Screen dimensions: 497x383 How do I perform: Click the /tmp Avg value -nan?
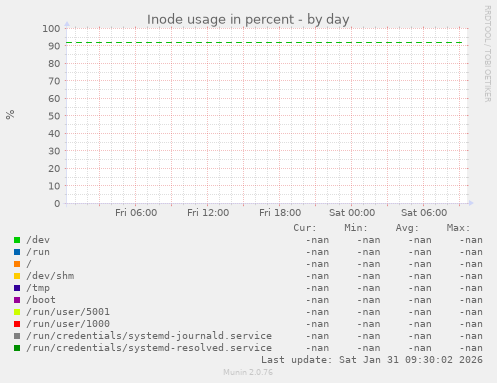420,288
